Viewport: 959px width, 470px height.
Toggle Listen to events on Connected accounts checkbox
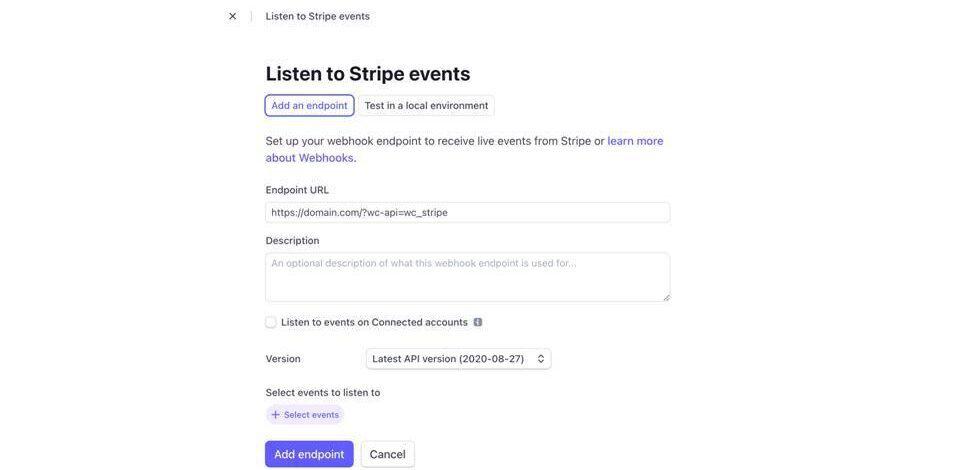(271, 322)
